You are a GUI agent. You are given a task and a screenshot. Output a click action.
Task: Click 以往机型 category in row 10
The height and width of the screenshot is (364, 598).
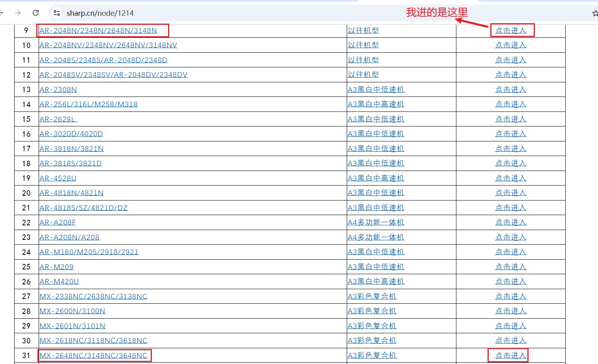(363, 45)
